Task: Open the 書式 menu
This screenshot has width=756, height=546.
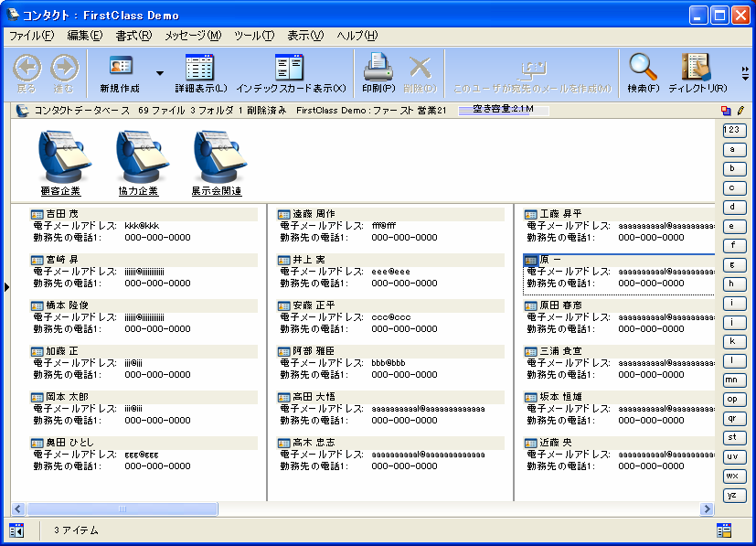Action: (x=133, y=36)
